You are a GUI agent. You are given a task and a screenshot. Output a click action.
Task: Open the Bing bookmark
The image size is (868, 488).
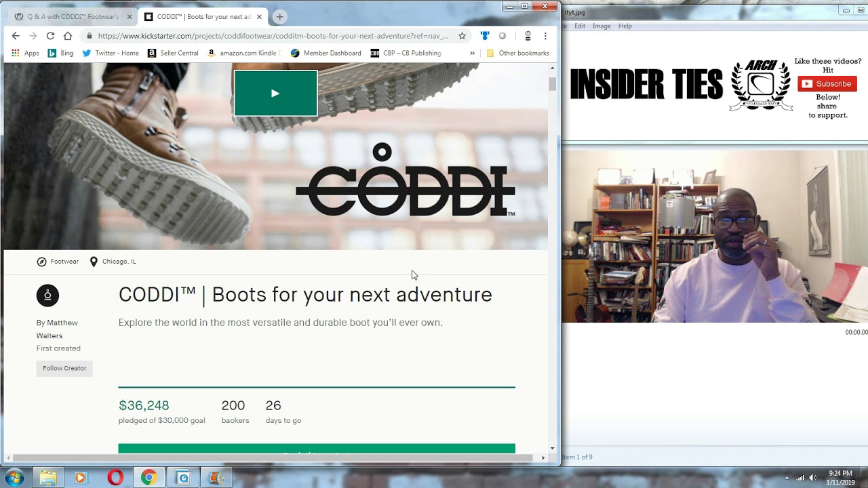[60, 53]
